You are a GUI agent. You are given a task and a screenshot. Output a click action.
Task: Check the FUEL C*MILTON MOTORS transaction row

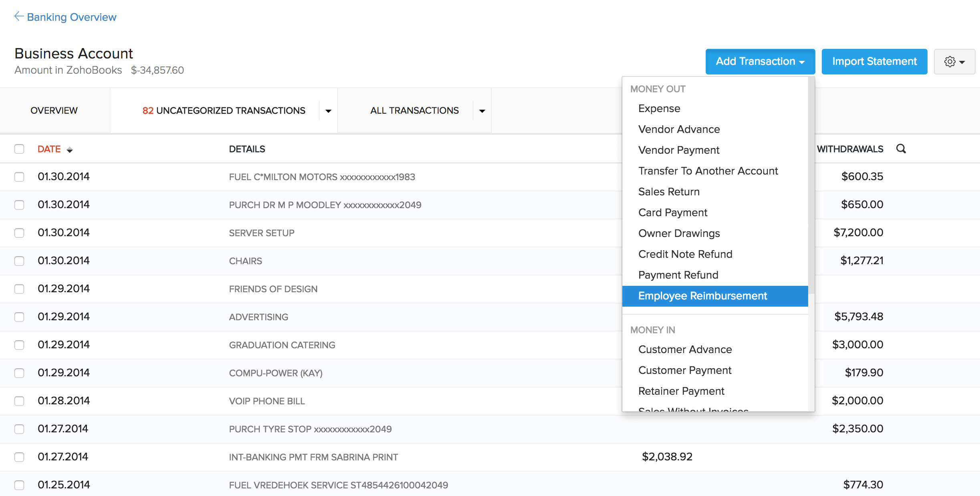click(x=19, y=177)
